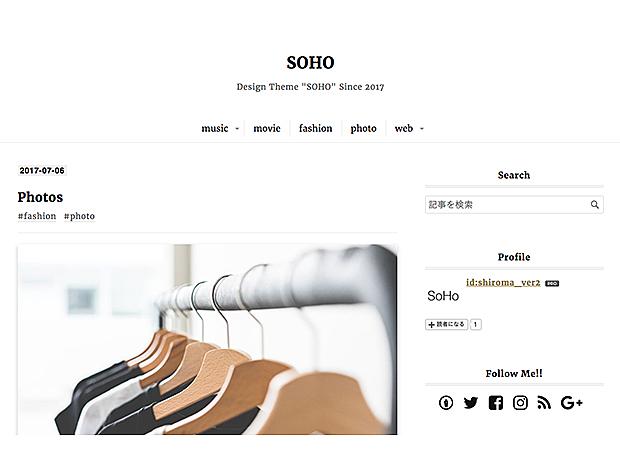Open the RSS feed icon
The image size is (620, 460).
[544, 403]
